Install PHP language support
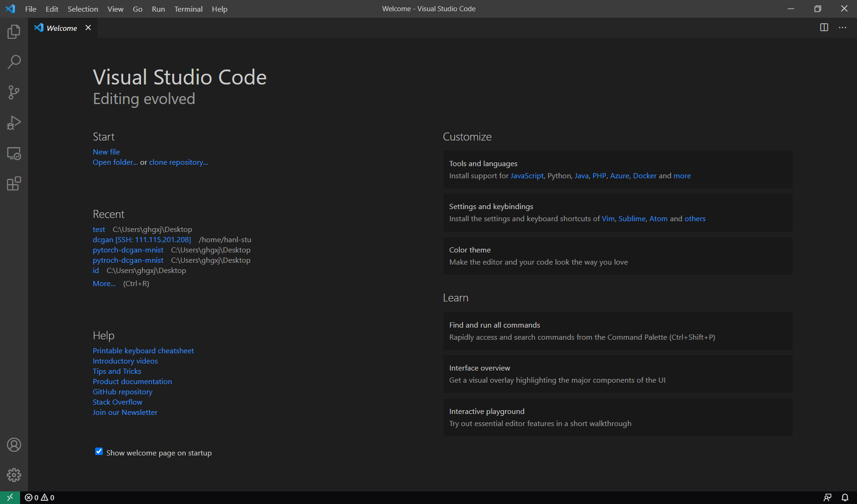This screenshot has height=504, width=857. [x=599, y=176]
